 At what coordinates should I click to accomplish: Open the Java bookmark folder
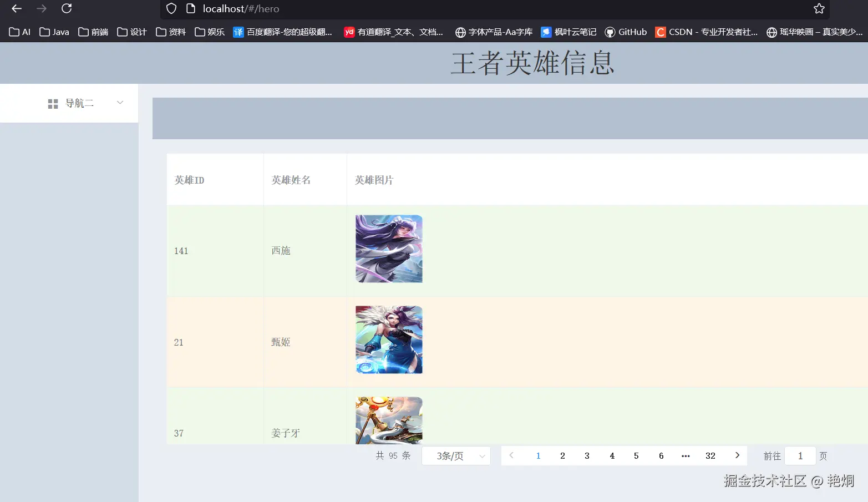[x=54, y=32]
